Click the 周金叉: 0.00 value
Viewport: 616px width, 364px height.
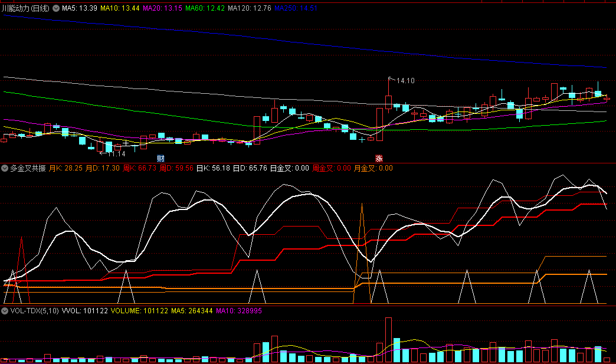point(332,169)
